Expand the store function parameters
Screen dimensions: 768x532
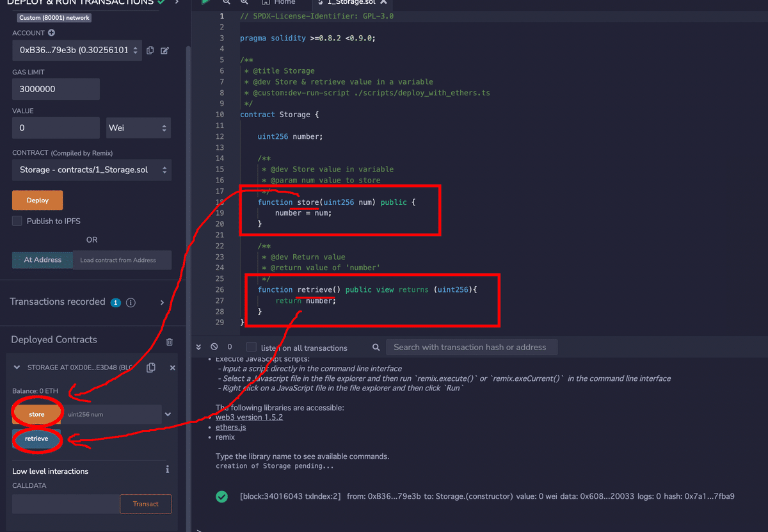(x=168, y=414)
